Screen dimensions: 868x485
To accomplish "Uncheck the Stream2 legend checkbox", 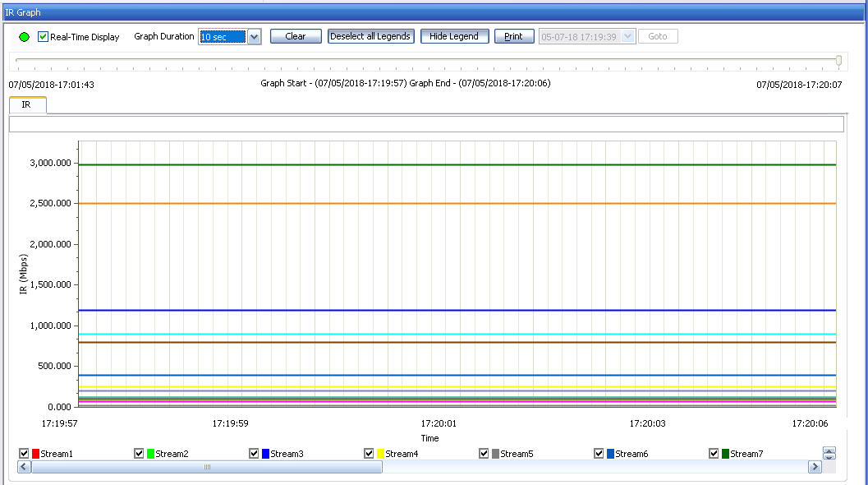I will coord(139,454).
